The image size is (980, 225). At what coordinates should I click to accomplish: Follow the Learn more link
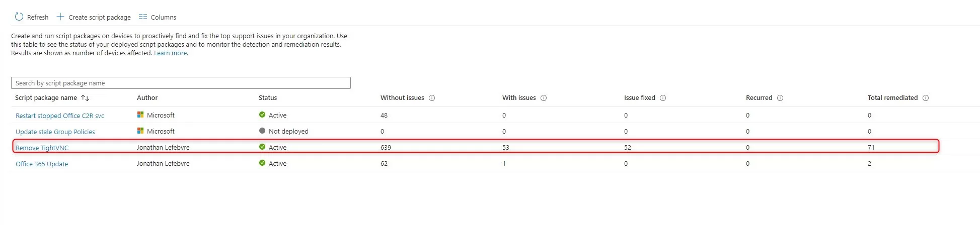point(171,53)
